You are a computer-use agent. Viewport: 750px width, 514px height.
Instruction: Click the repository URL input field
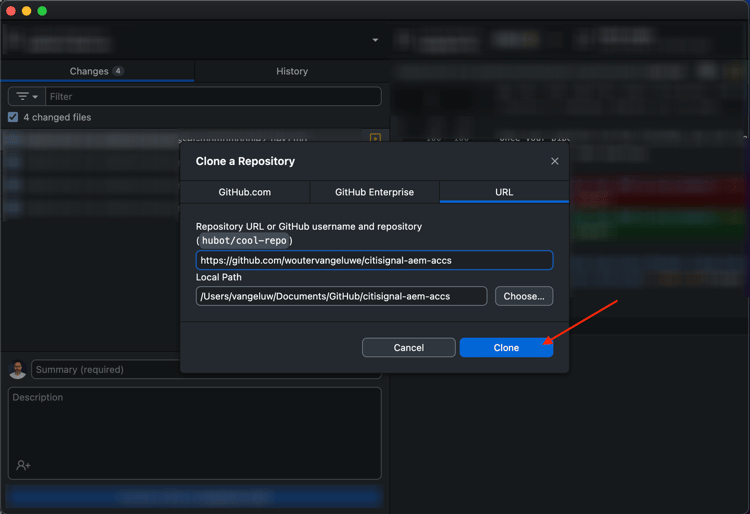click(x=375, y=260)
